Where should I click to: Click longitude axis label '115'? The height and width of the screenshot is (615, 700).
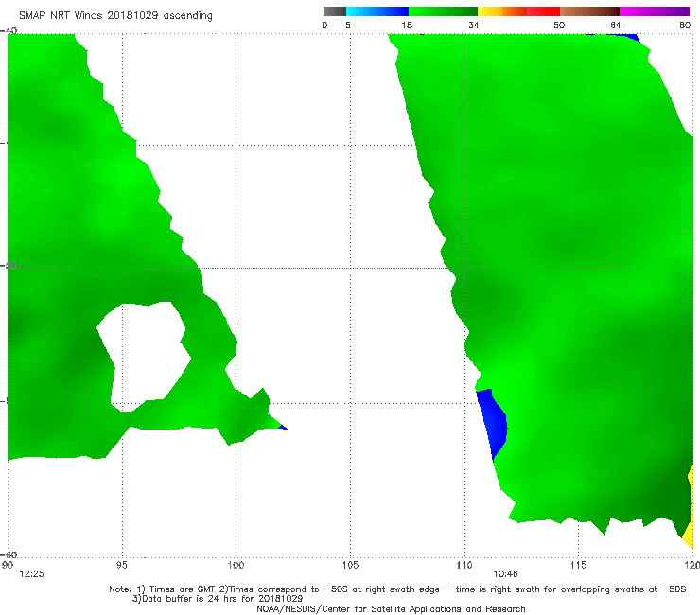pos(578,565)
